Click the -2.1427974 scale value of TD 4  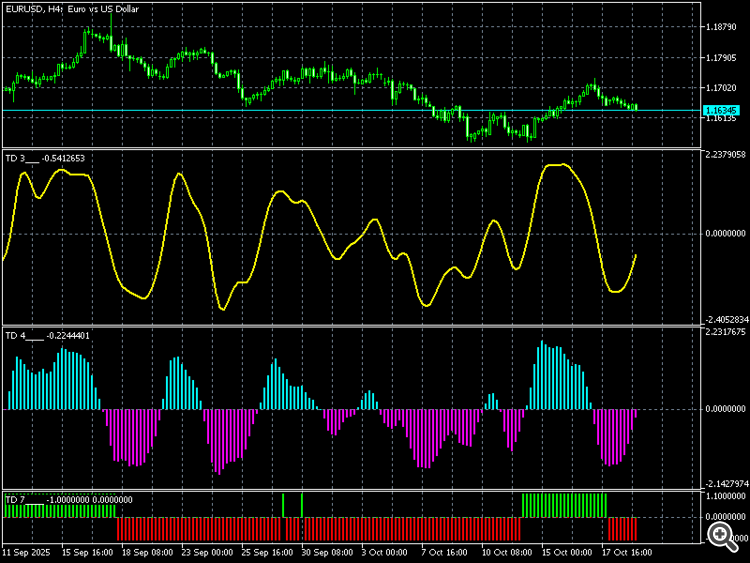726,484
